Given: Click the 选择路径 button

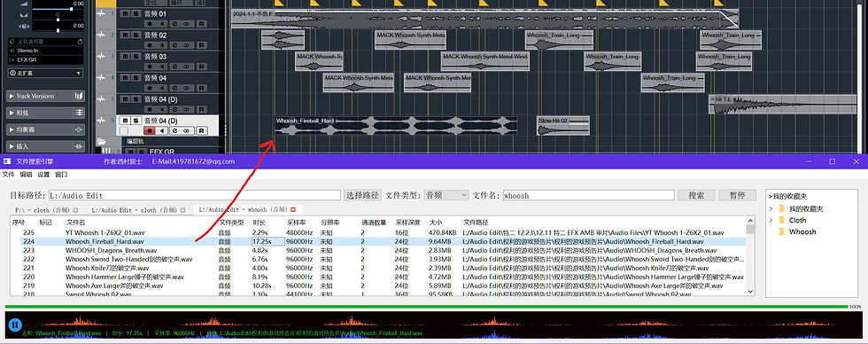Looking at the screenshot, I should click(363, 195).
